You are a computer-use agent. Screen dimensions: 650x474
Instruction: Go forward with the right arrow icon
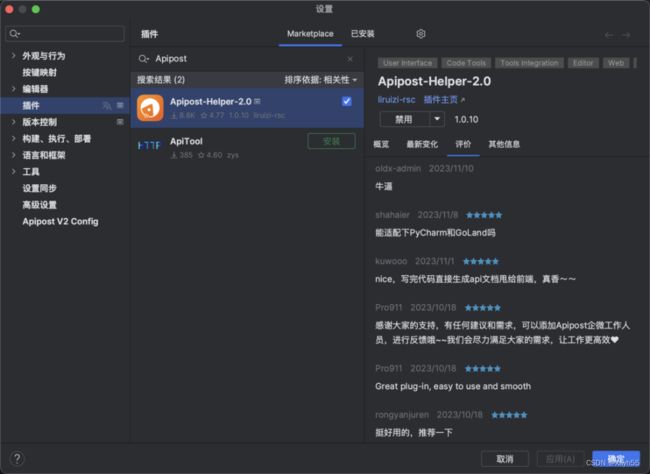click(626, 35)
